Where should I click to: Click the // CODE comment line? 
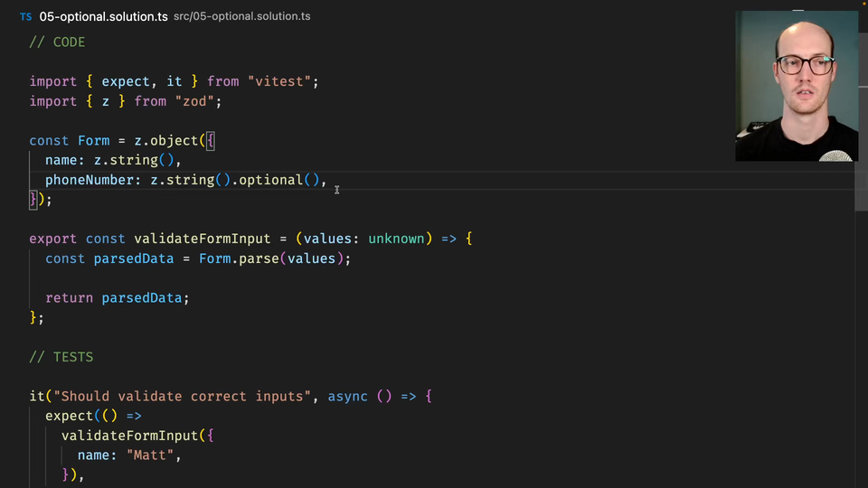[57, 42]
